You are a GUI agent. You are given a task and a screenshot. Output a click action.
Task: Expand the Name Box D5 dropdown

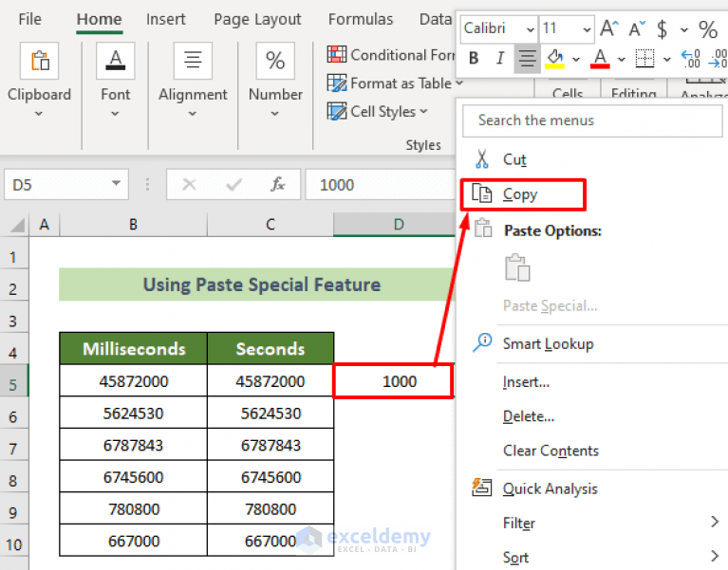point(116,184)
